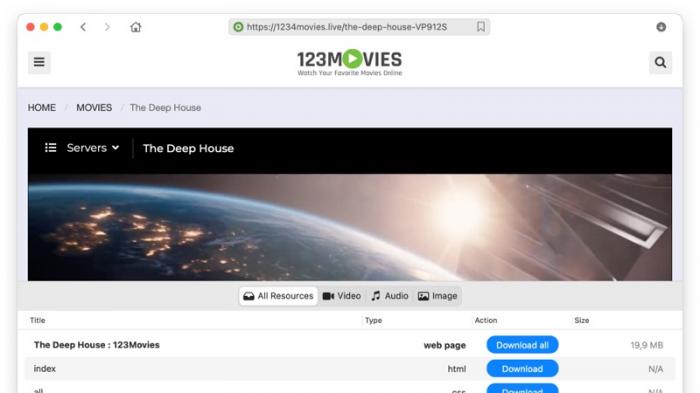This screenshot has height=393, width=700.
Task: Click the web page type cell
Action: tap(445, 345)
